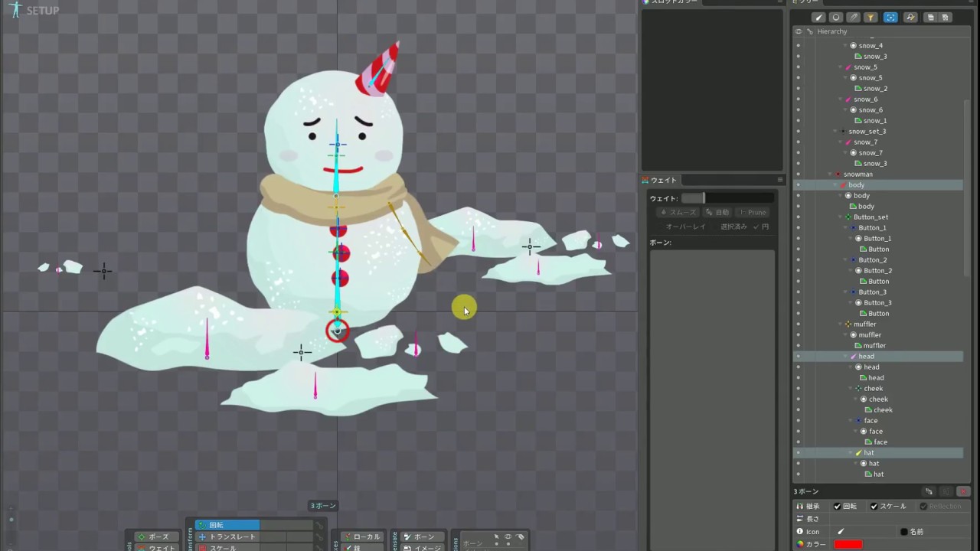Click the 自動 button in weights panel
980x551 pixels.
717,212
